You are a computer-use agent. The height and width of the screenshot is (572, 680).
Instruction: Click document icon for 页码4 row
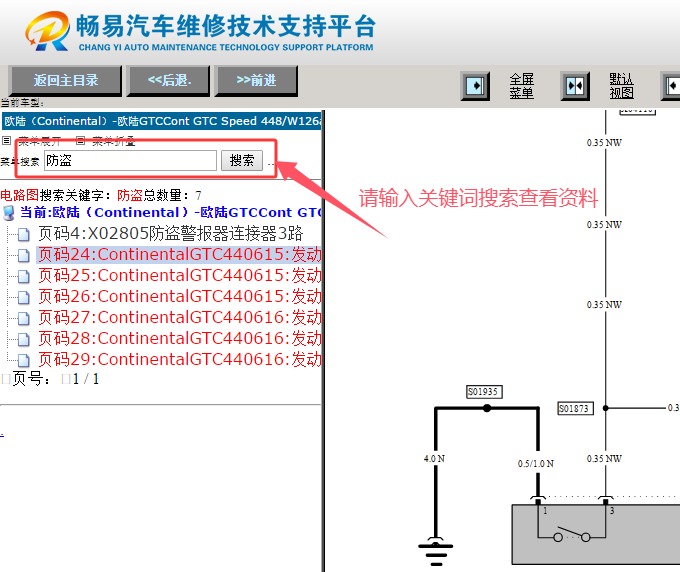click(23, 234)
